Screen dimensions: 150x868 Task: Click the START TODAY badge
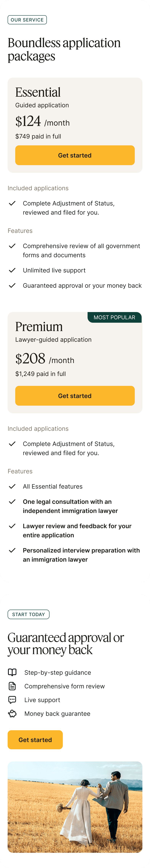click(x=28, y=614)
